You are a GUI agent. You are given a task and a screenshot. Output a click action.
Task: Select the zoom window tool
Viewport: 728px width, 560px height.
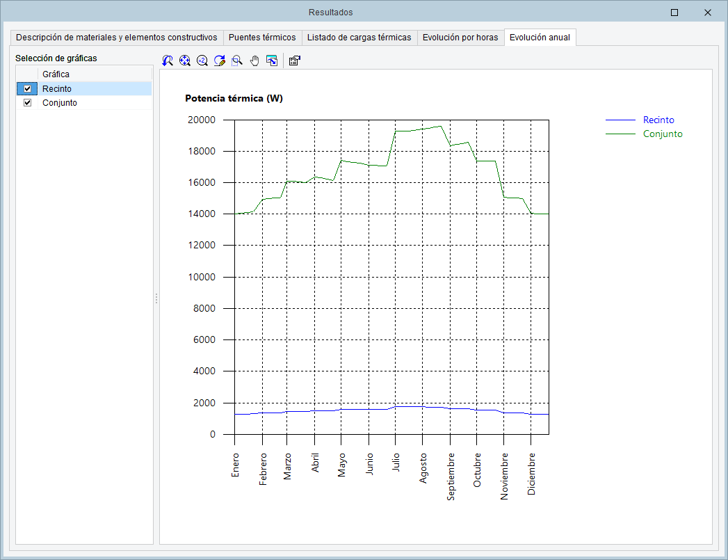pos(237,61)
